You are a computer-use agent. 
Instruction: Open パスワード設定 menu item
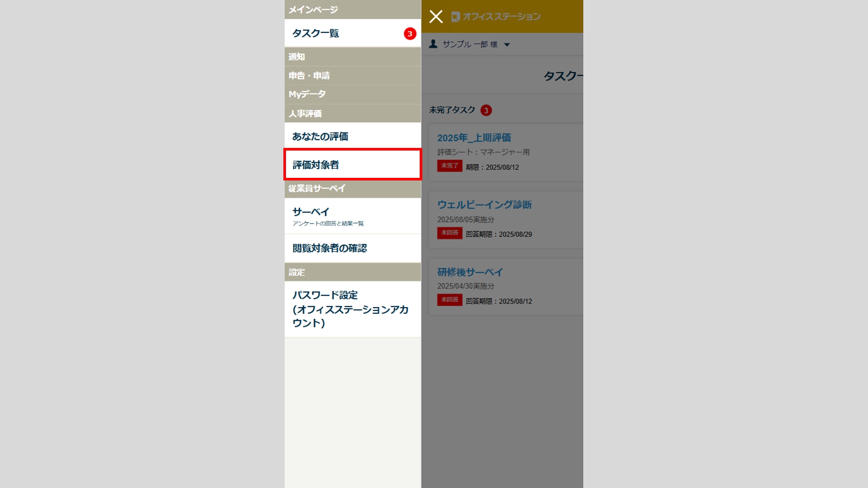(353, 309)
